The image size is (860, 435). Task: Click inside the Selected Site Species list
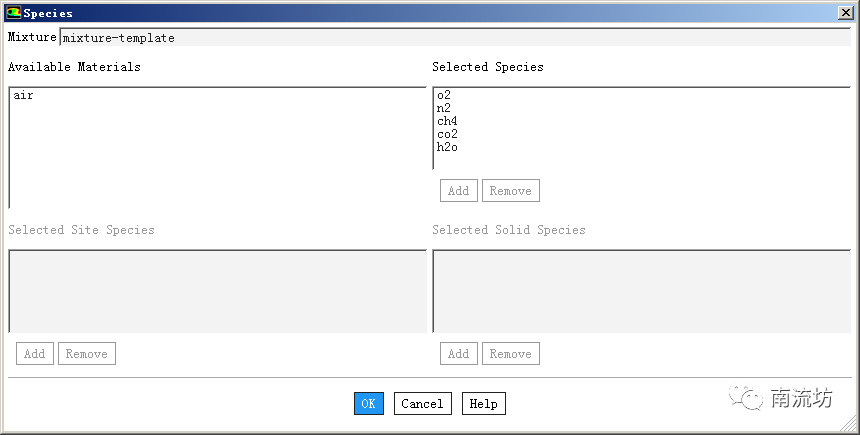217,290
